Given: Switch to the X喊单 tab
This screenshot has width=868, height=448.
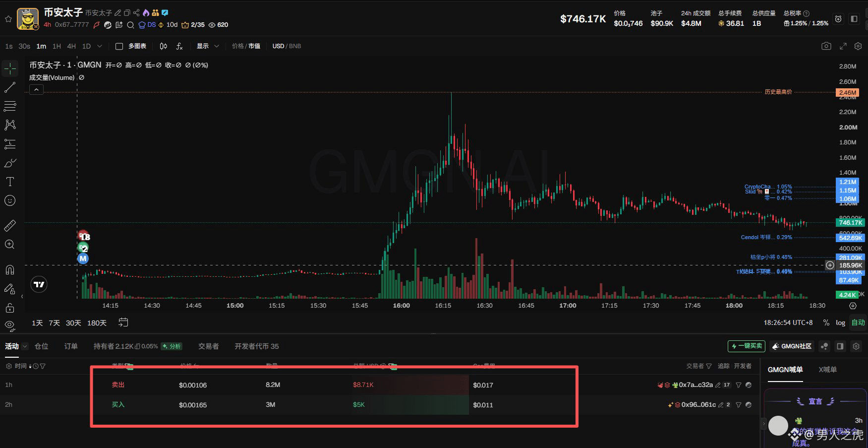Looking at the screenshot, I should 827,370.
